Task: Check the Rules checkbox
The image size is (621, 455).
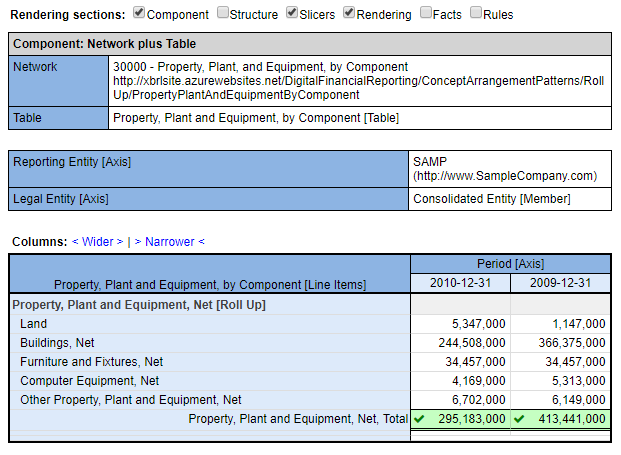Action: 476,14
